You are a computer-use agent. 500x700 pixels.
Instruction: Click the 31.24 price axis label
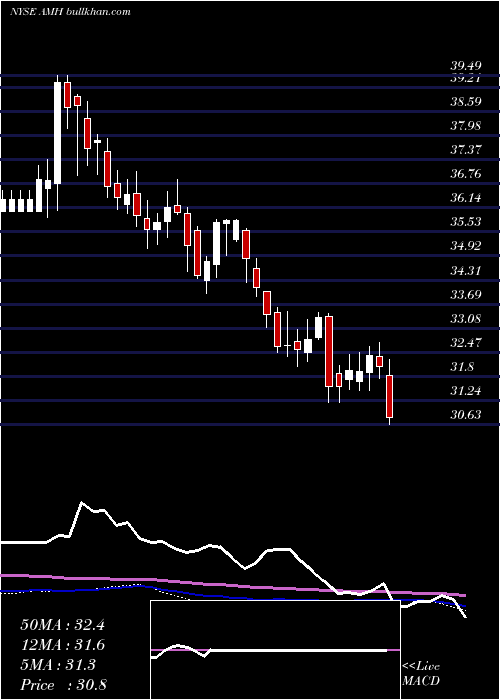pos(466,391)
